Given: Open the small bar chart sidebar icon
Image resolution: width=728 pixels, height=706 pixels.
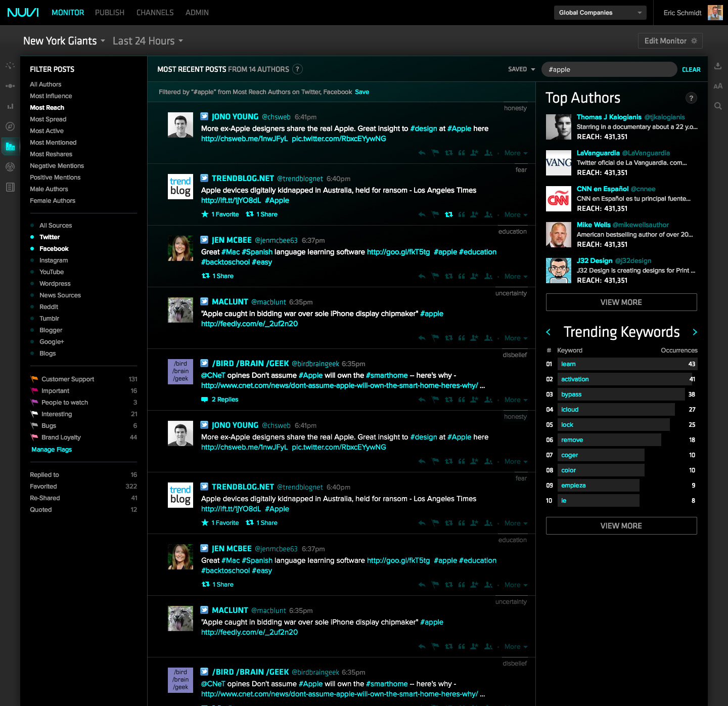Looking at the screenshot, I should tap(10, 106).
